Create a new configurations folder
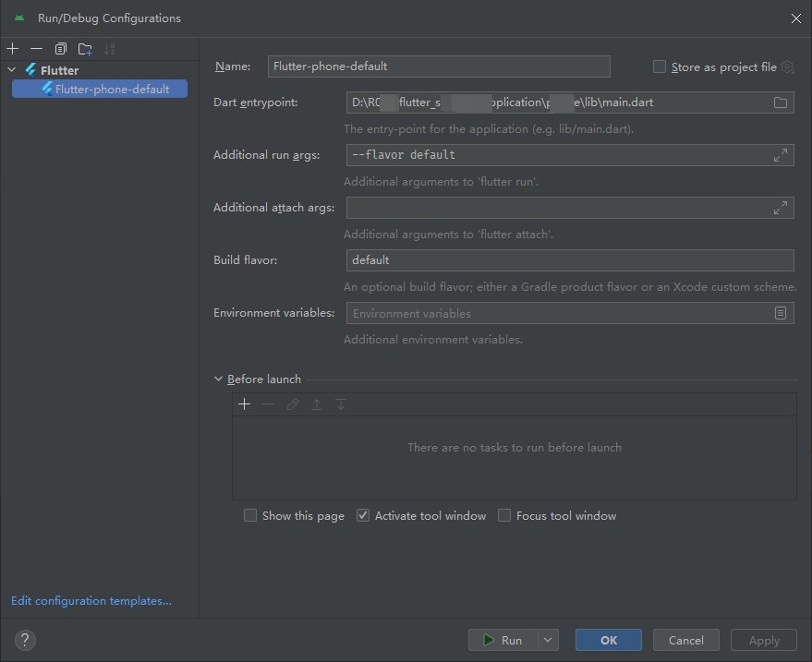Screen dimensions: 812x662 tap(85, 49)
